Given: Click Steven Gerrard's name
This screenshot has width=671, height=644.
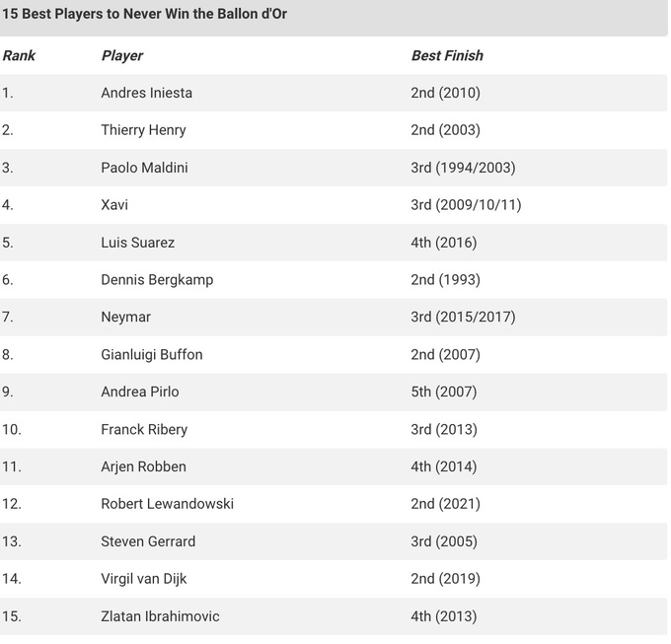Looking at the screenshot, I should (x=148, y=541).
